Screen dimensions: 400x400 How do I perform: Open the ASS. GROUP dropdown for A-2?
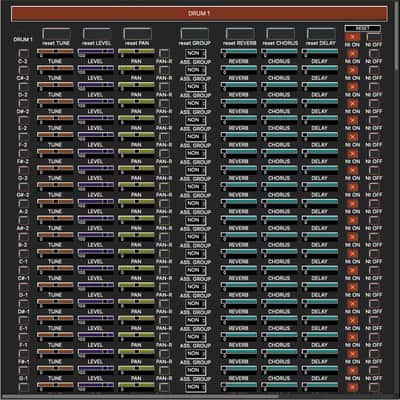tap(195, 204)
